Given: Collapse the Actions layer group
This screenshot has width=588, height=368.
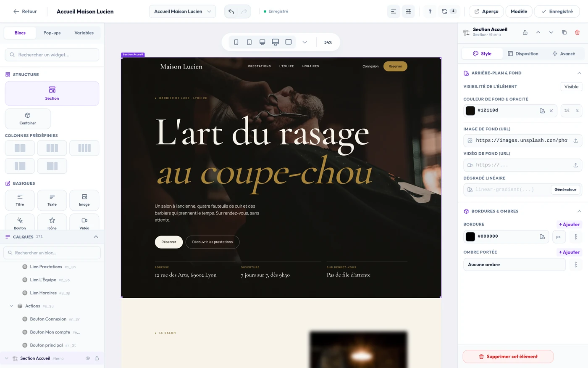Looking at the screenshot, I should tap(11, 306).
